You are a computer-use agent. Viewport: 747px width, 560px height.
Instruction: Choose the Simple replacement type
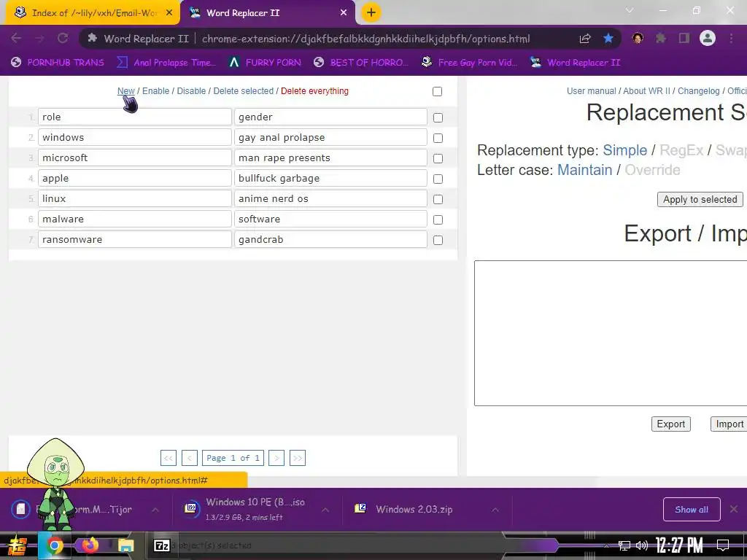(x=625, y=150)
